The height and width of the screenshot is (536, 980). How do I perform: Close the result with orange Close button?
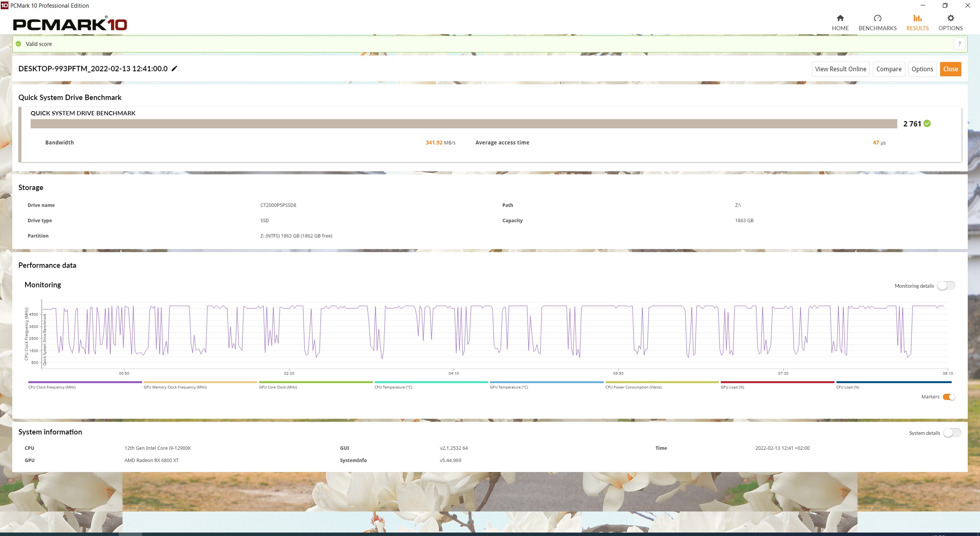[x=950, y=69]
